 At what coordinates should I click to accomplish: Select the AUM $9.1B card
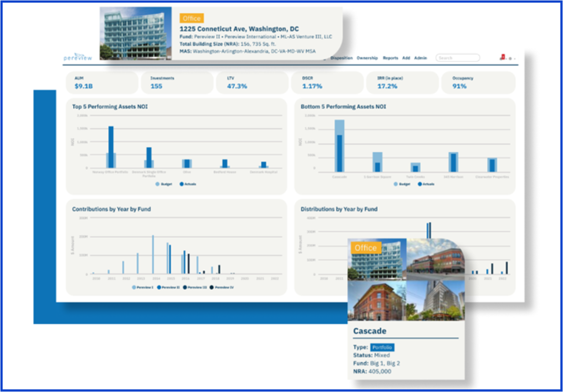pyautogui.click(x=102, y=83)
